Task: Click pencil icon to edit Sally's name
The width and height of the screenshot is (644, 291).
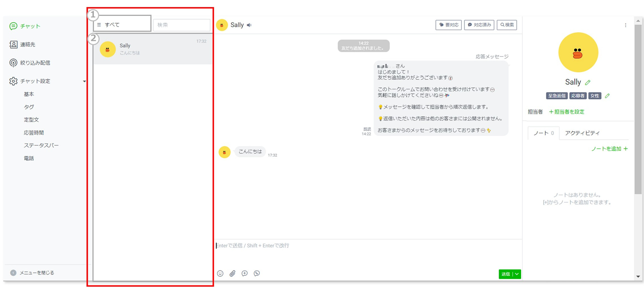Action: tap(588, 83)
